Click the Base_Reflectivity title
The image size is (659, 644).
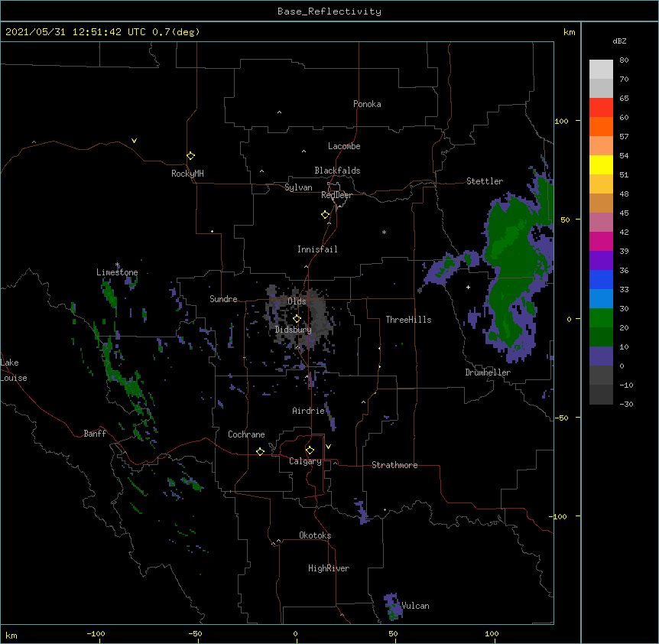tap(329, 11)
